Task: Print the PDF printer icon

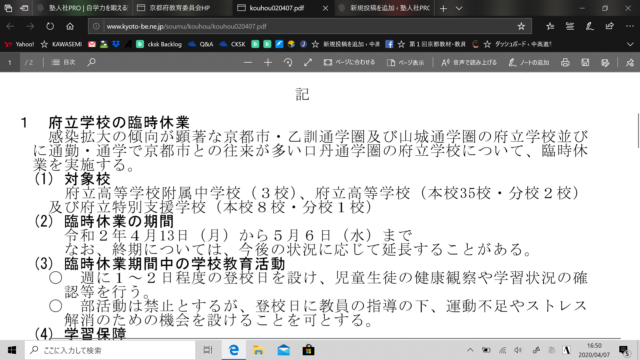Action: (x=565, y=62)
